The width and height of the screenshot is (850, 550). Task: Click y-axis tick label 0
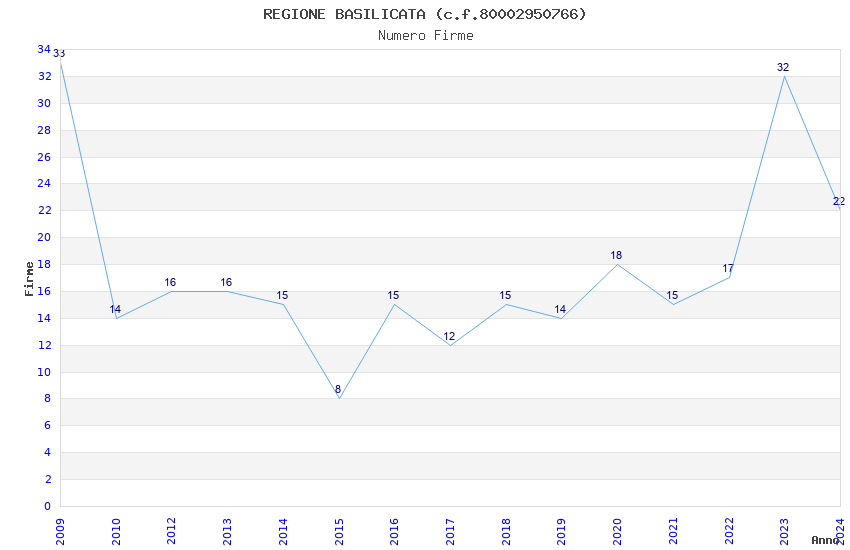pos(48,506)
